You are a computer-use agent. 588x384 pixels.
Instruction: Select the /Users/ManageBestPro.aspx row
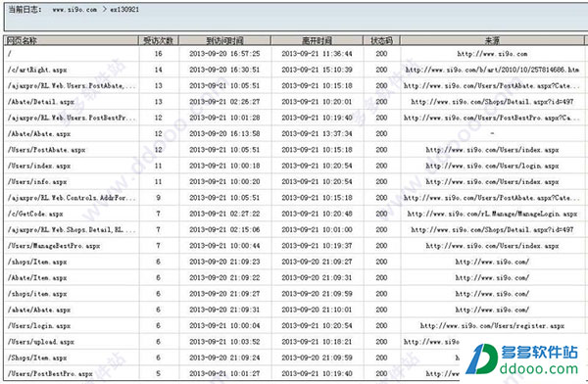point(294,246)
